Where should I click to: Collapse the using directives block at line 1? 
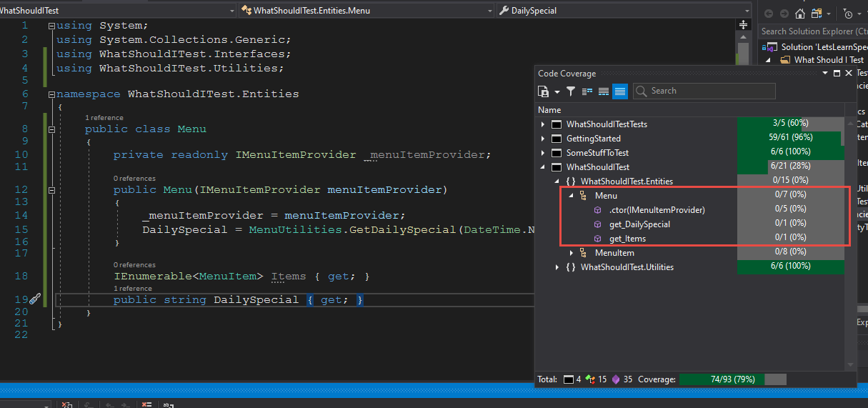pos(51,26)
